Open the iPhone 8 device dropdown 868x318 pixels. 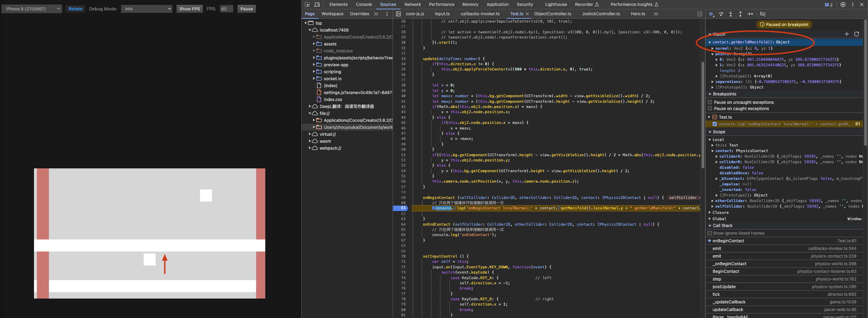tap(32, 9)
